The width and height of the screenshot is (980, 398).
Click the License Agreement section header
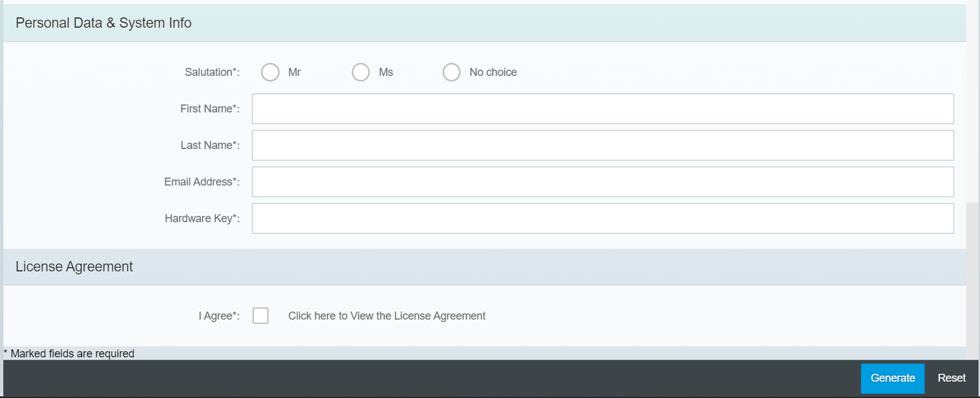point(74,267)
